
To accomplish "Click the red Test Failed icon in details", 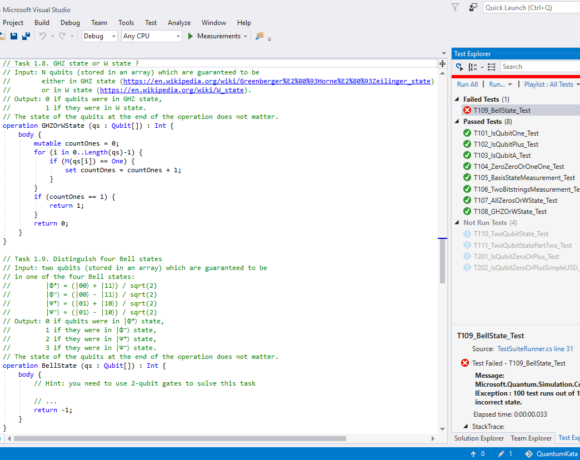I will tap(465, 363).
